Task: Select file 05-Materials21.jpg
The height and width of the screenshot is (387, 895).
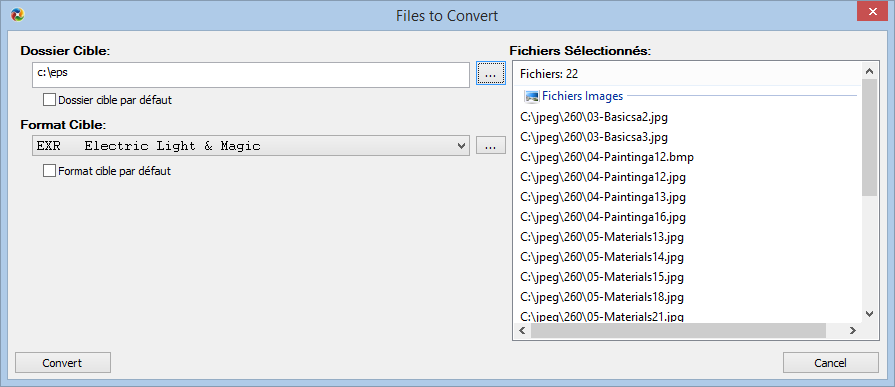Action: click(602, 316)
